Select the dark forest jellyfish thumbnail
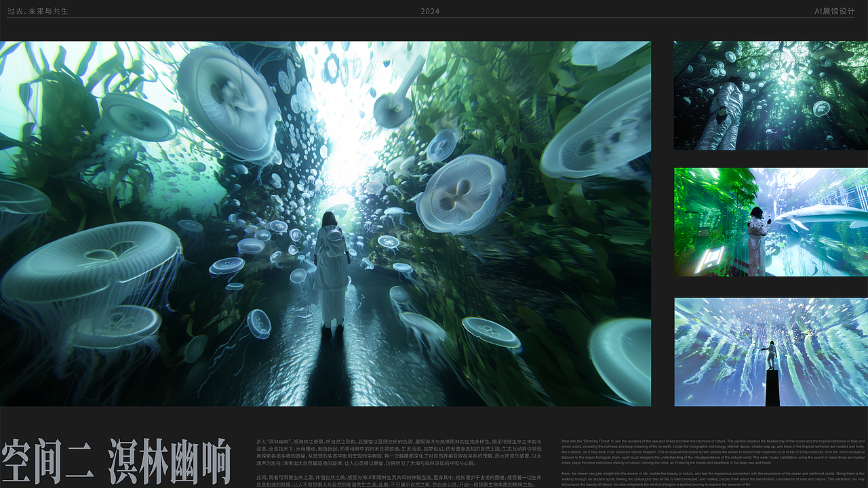 (x=771, y=96)
